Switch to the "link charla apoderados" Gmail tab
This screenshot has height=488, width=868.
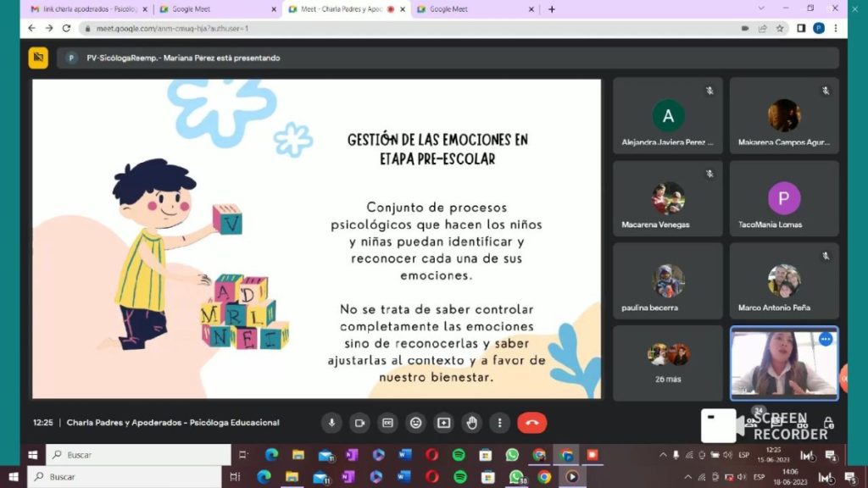click(x=83, y=9)
